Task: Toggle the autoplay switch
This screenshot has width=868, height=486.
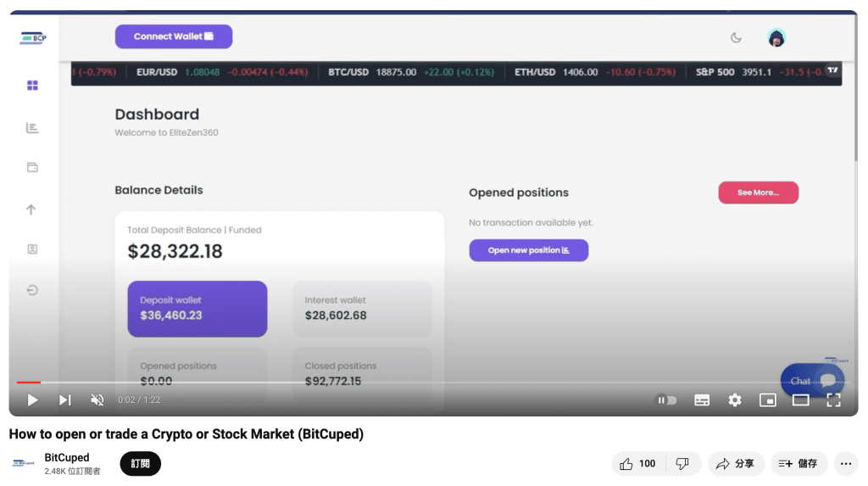Action: 666,400
